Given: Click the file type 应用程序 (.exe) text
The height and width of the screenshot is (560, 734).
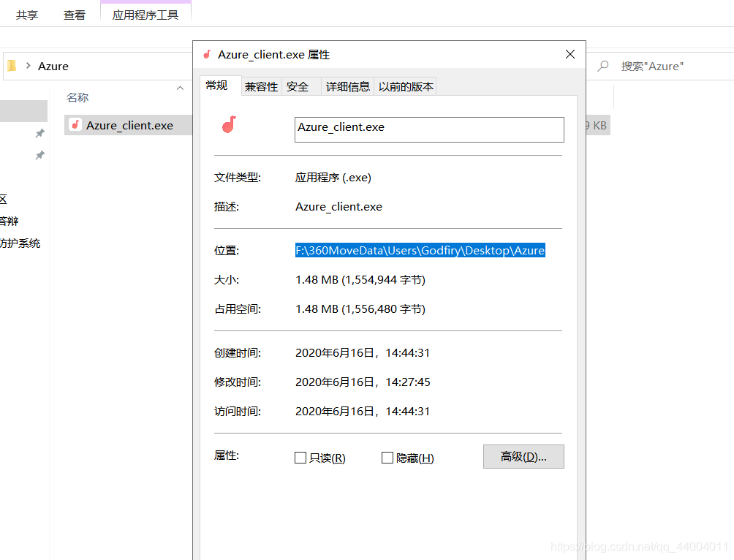Looking at the screenshot, I should [333, 178].
